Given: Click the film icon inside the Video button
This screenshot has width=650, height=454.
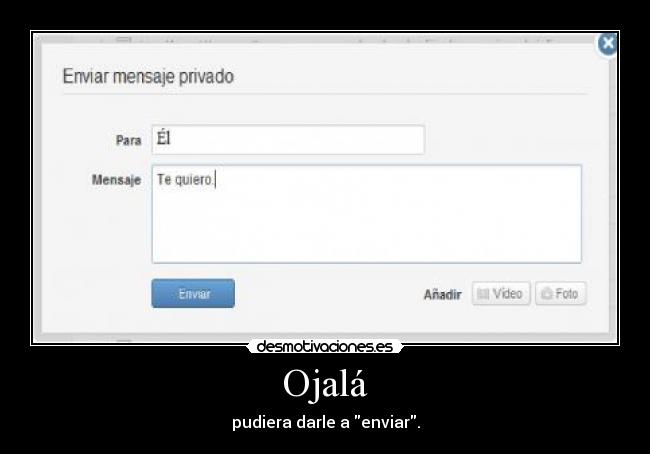Looking at the screenshot, I should pos(483,294).
